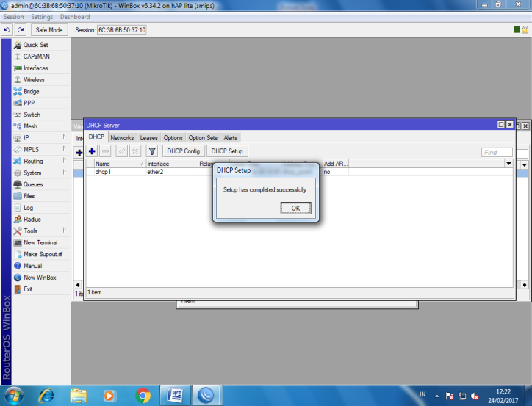Viewport: 532px width, 406px height.
Task: Open the Wireless menu
Action: point(34,79)
